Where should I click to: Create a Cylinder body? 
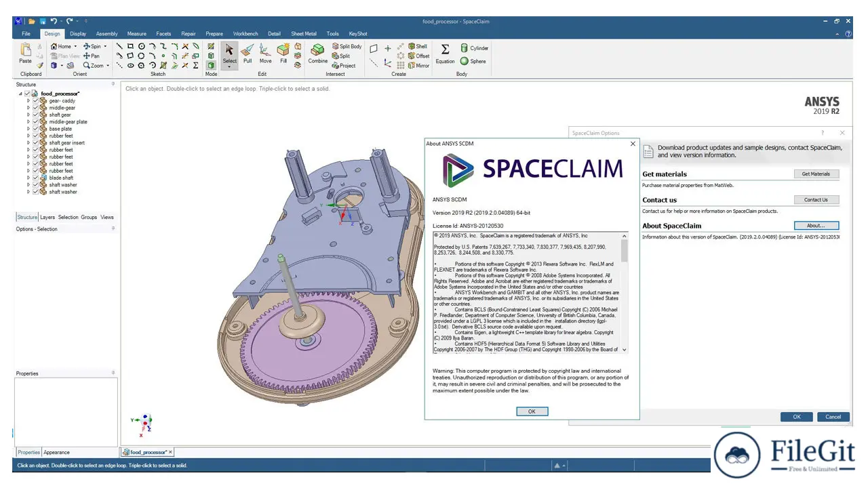coord(474,48)
